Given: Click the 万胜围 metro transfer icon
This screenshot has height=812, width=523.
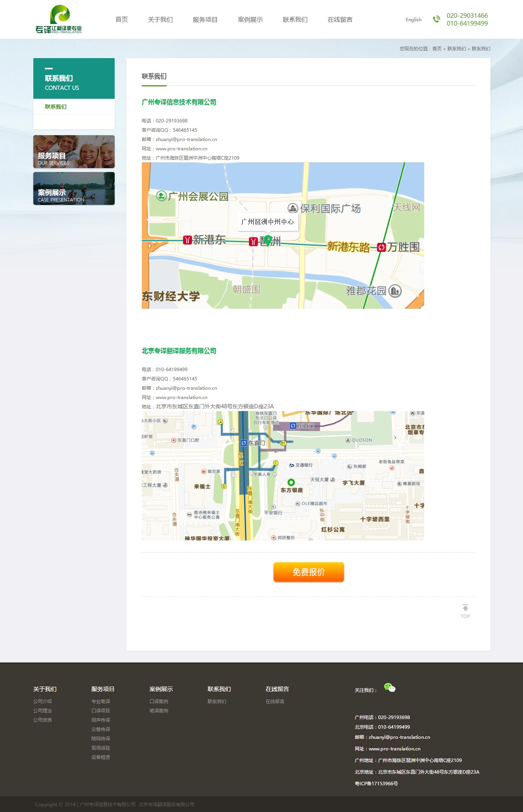Looking at the screenshot, I should coord(381,247).
